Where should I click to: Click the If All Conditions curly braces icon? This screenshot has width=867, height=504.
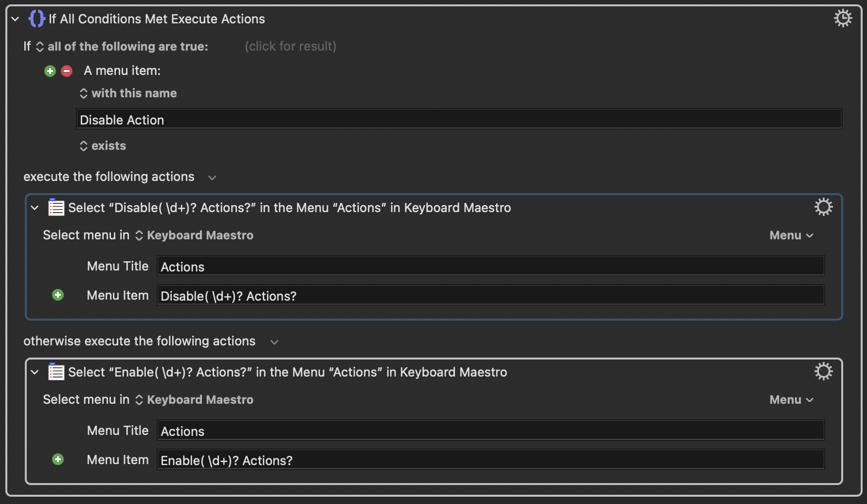[36, 19]
